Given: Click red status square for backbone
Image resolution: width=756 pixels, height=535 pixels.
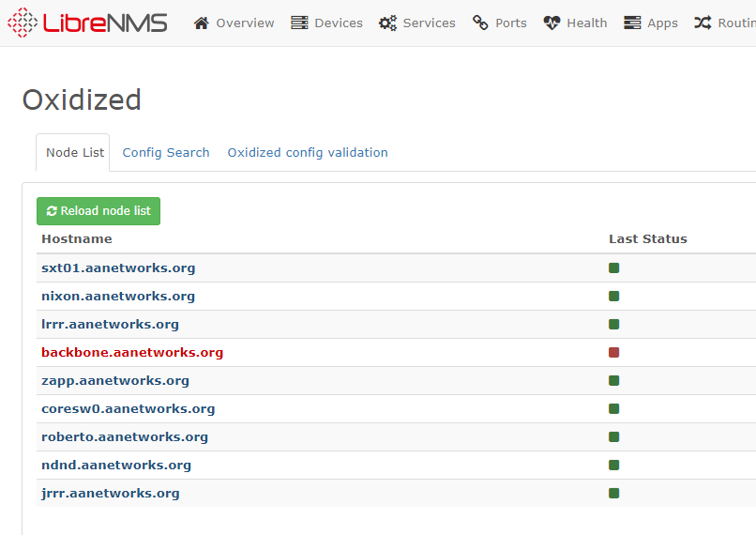Looking at the screenshot, I should point(613,352).
